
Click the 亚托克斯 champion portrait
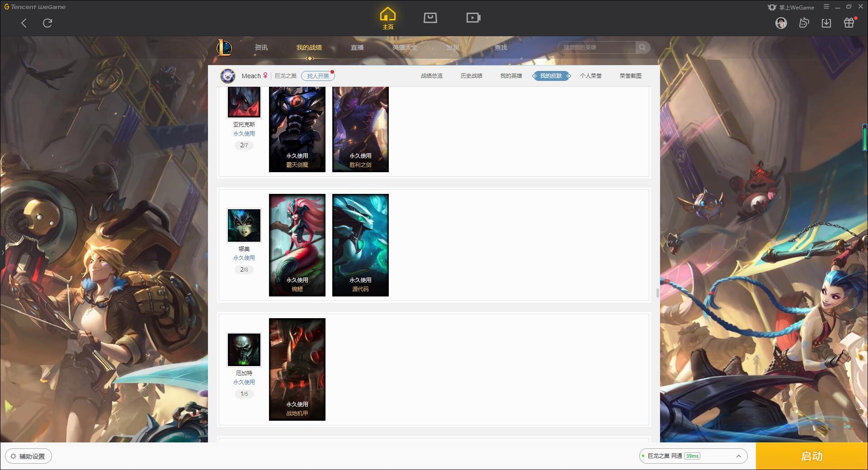pyautogui.click(x=244, y=102)
